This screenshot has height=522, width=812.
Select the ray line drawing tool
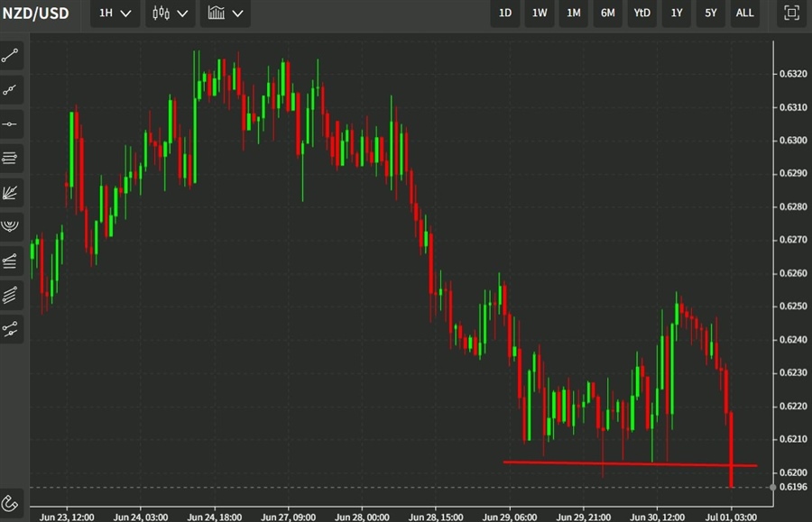click(11, 90)
